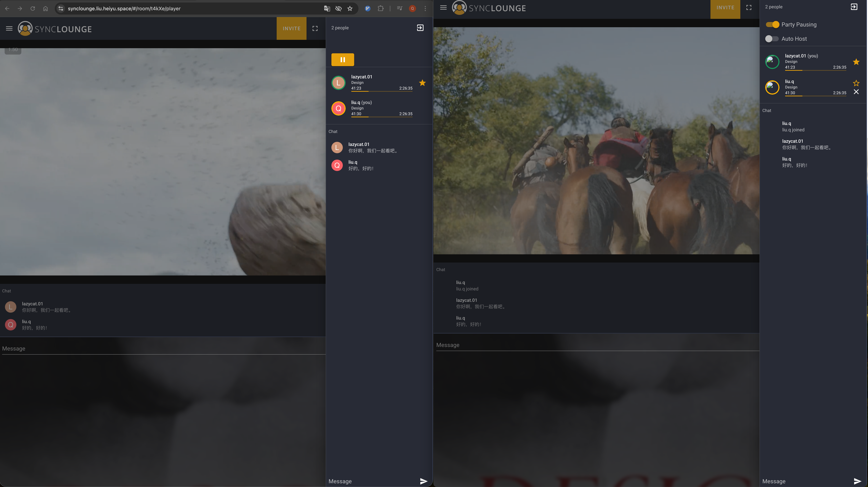This screenshot has height=487, width=868.
Task: Click the left video player area
Action: click(163, 162)
